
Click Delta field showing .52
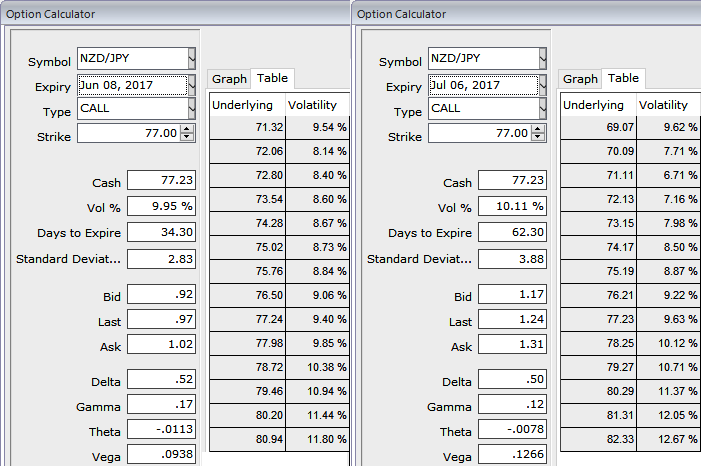162,380
